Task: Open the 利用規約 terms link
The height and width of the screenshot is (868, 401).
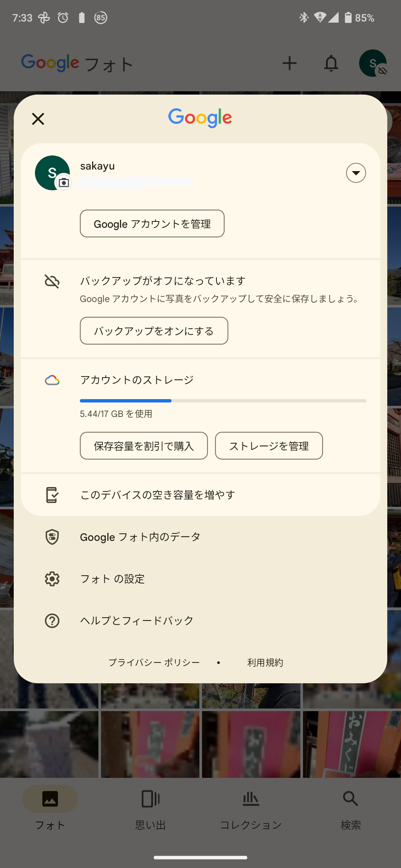Action: pyautogui.click(x=265, y=662)
